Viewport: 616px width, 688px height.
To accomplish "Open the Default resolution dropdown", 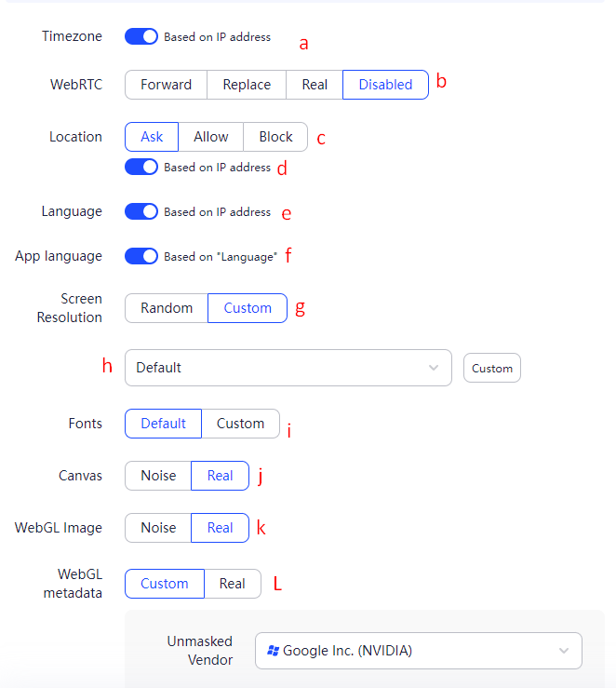I will coord(288,368).
